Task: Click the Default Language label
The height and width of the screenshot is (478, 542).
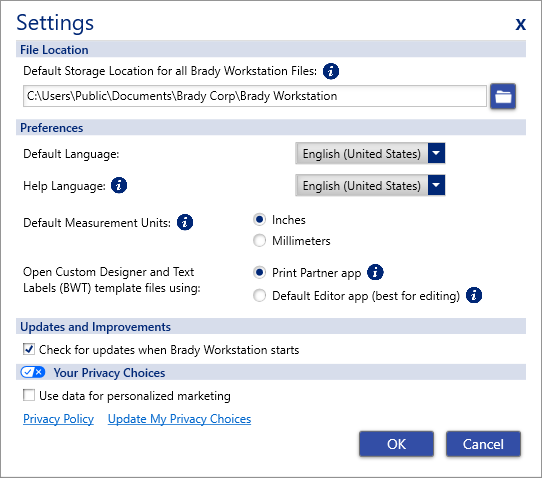Action: [x=71, y=154]
